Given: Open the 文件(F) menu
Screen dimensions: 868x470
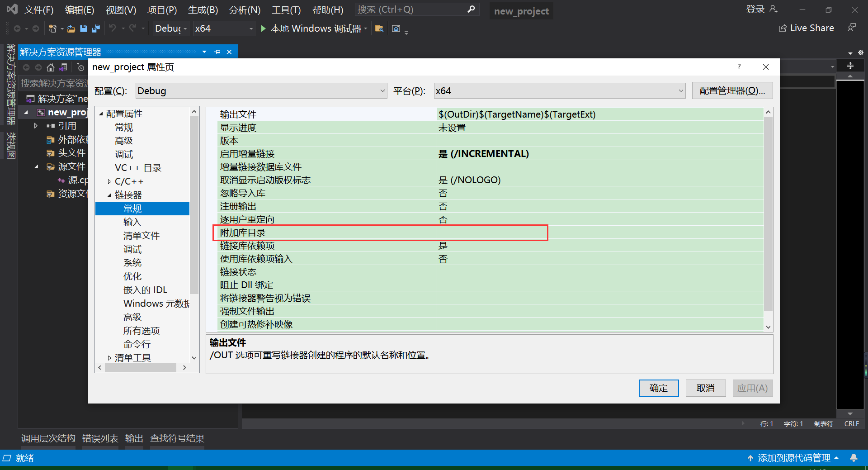Looking at the screenshot, I should pos(39,9).
